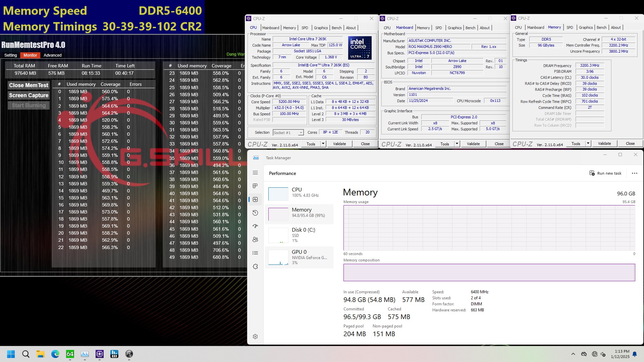
Task: Click the Monitor tab in RunMemtestPro
Action: [x=30, y=55]
